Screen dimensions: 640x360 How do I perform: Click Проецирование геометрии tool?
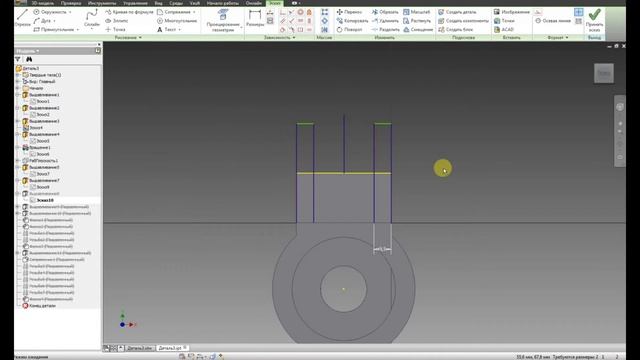223,20
